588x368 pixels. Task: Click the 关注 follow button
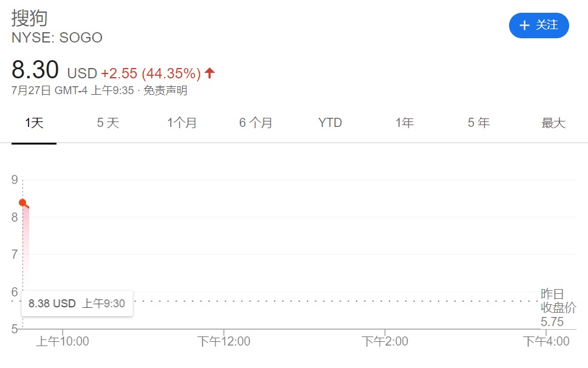pos(539,26)
